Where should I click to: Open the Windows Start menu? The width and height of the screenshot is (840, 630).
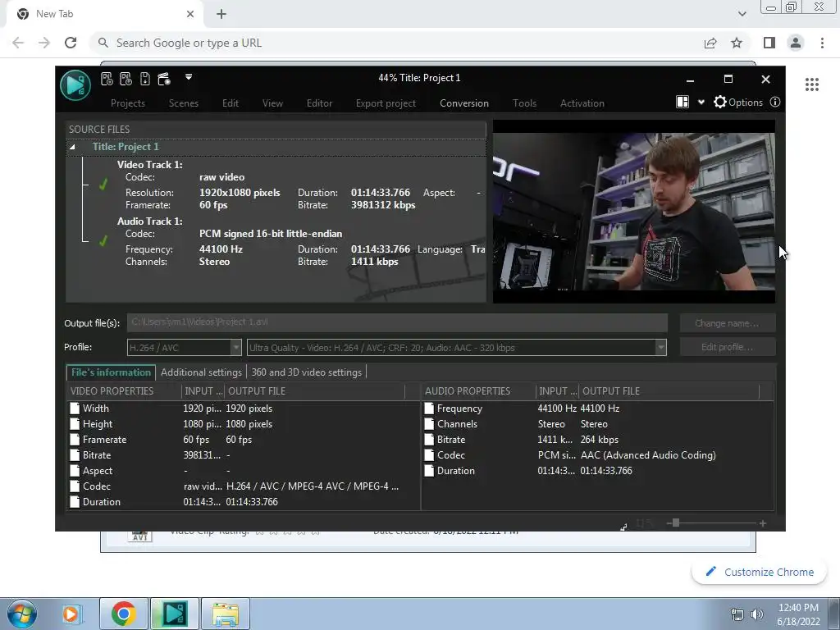(x=21, y=614)
